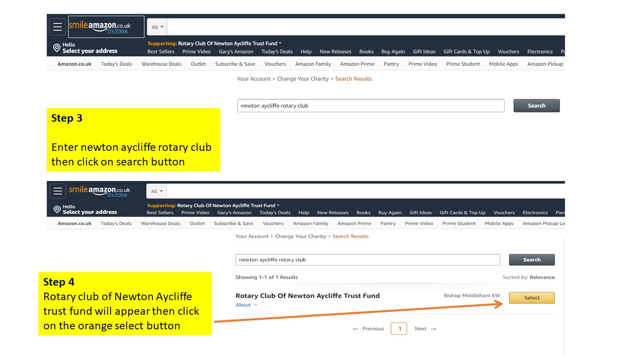
Task: Open New Releases in Step 4 screenshot
Action: [333, 213]
